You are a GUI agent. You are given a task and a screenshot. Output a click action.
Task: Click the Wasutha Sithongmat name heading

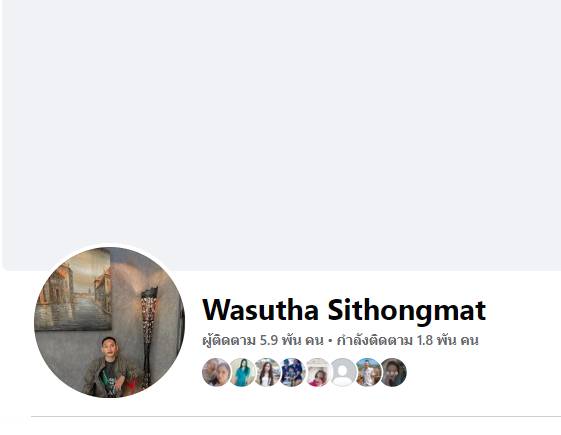[x=344, y=310]
